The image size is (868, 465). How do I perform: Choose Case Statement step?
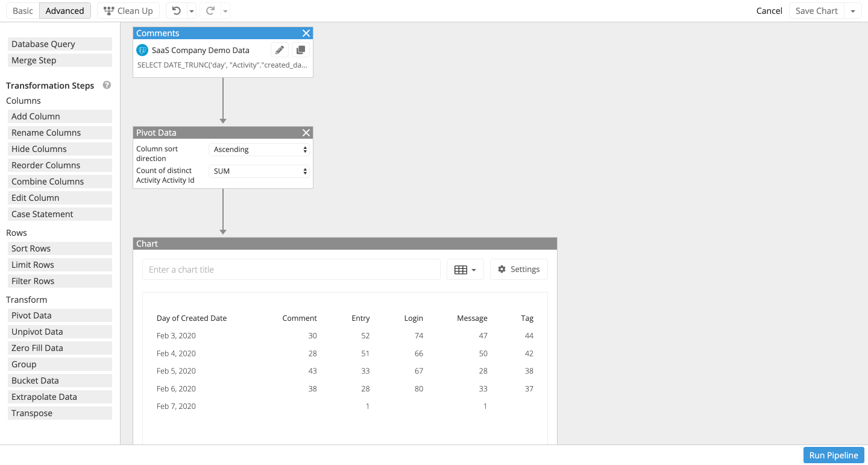(x=60, y=214)
